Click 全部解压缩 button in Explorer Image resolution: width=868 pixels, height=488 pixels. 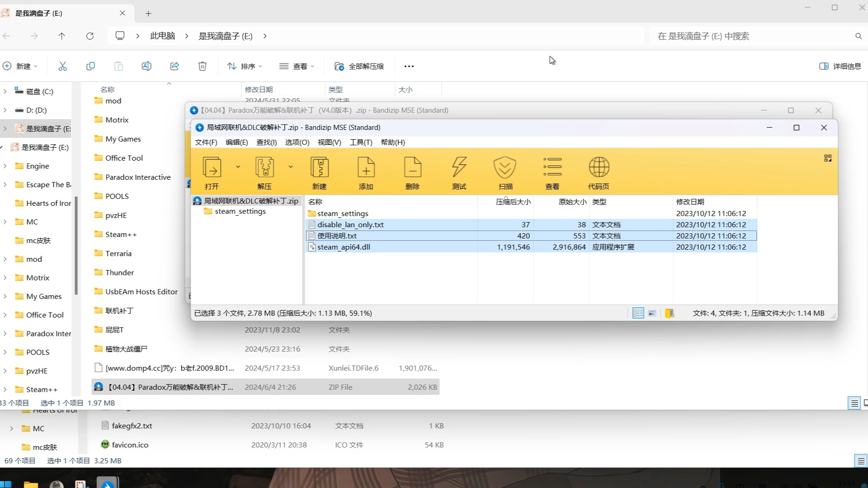point(359,66)
